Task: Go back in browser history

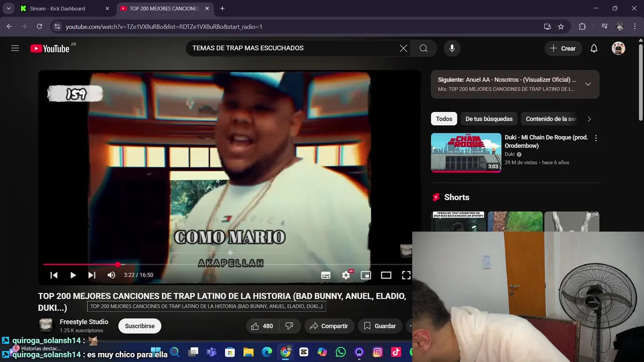Action: (9, 27)
